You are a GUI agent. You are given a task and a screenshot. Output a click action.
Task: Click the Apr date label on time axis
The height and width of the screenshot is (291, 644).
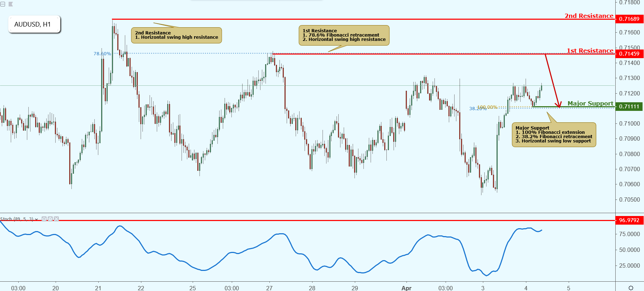(x=406, y=288)
